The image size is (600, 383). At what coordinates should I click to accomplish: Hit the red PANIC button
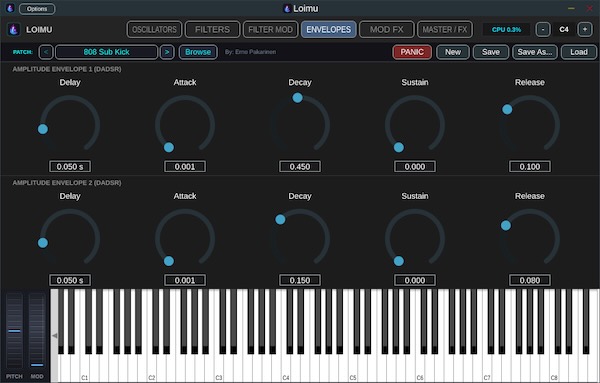pos(412,52)
